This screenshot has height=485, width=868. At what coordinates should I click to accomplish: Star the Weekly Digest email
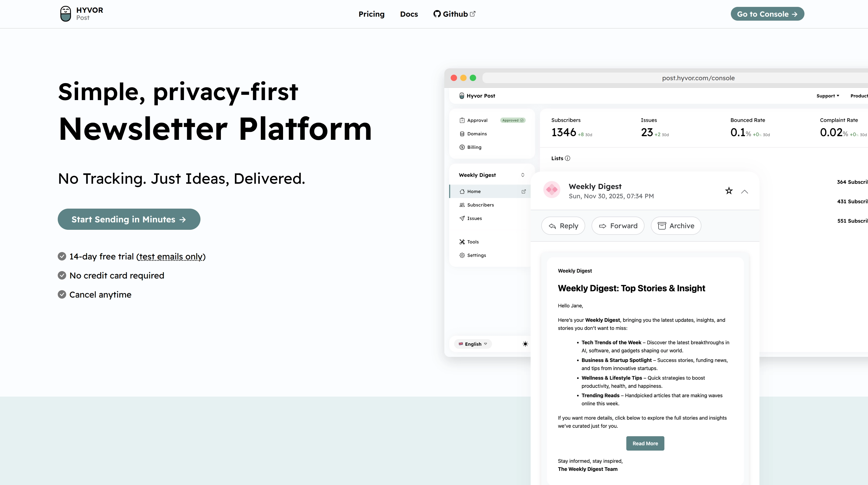tap(729, 191)
